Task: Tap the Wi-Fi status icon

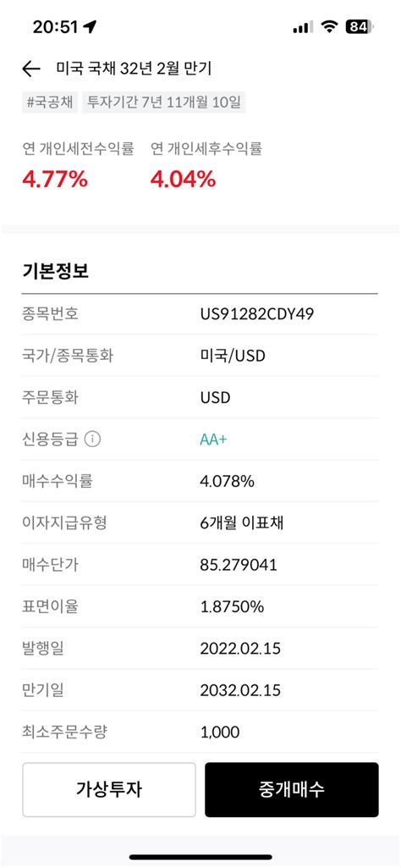Action: [330, 26]
